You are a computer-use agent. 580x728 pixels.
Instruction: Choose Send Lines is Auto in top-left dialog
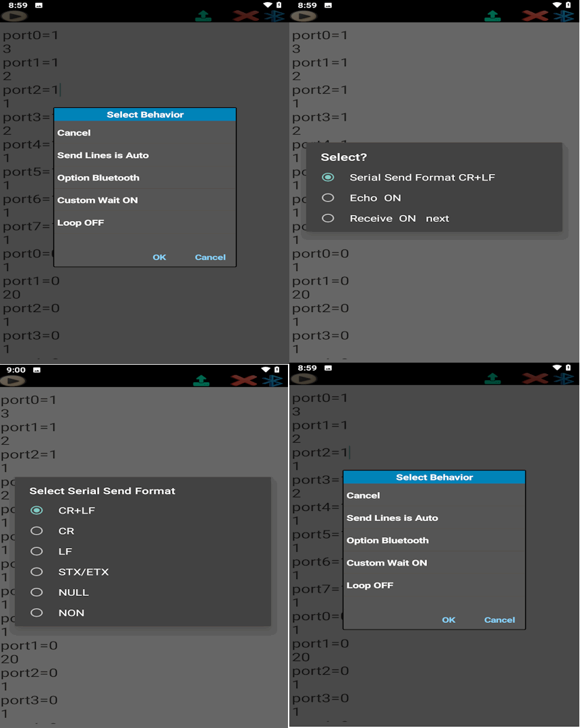click(x=103, y=156)
